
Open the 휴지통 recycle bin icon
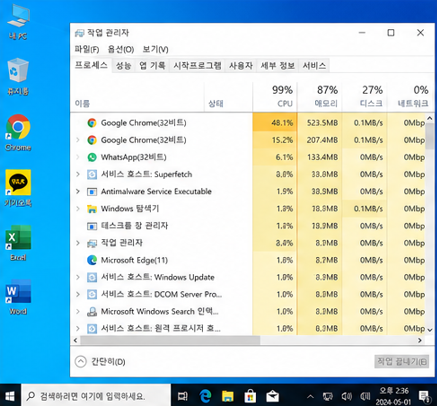point(18,77)
